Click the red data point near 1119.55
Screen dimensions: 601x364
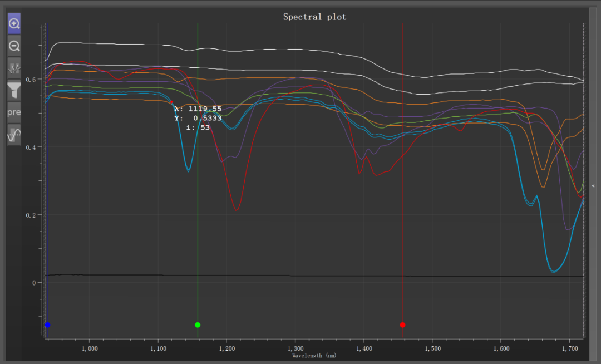tap(172, 102)
